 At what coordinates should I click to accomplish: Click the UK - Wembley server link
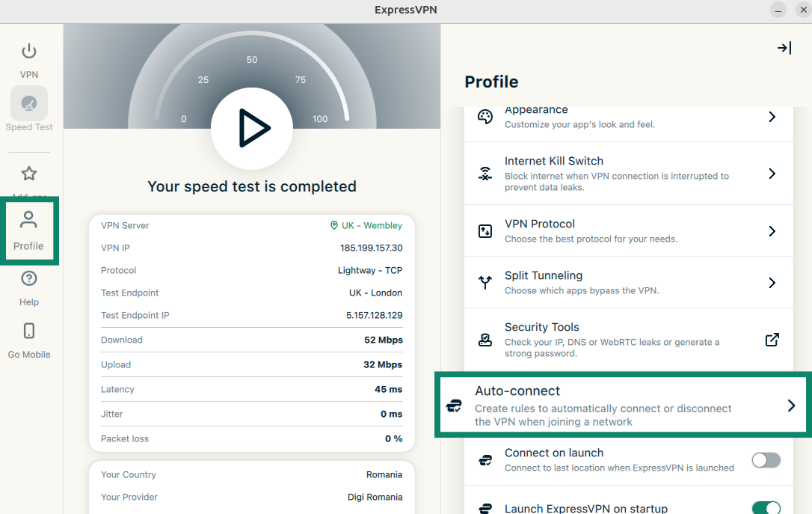[x=366, y=225]
